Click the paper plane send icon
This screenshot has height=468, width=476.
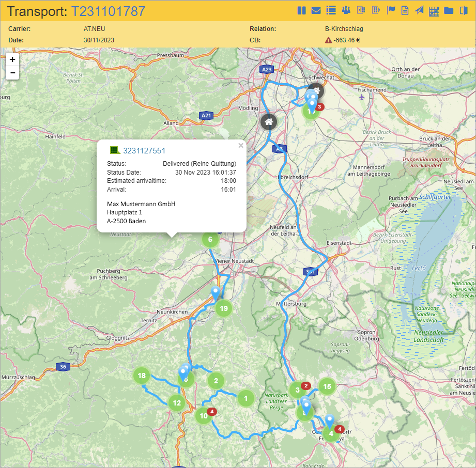point(419,10)
